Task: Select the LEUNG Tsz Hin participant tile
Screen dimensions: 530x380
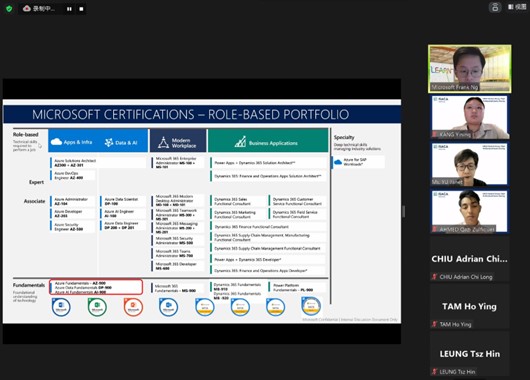Action: 469,354
